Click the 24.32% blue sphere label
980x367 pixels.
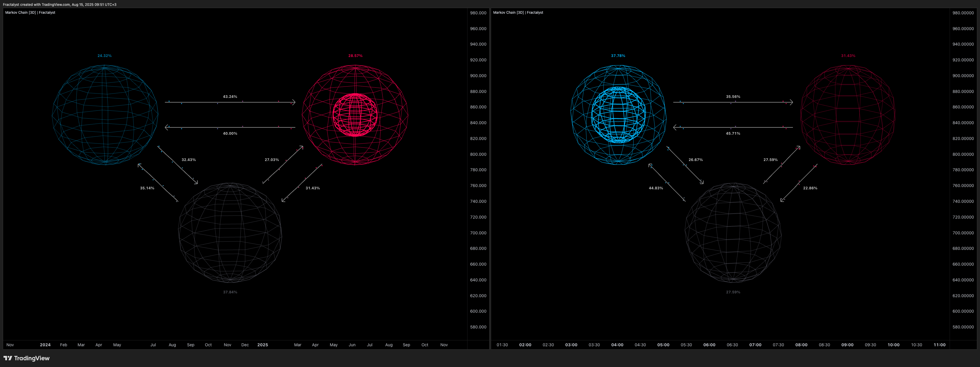coord(104,56)
